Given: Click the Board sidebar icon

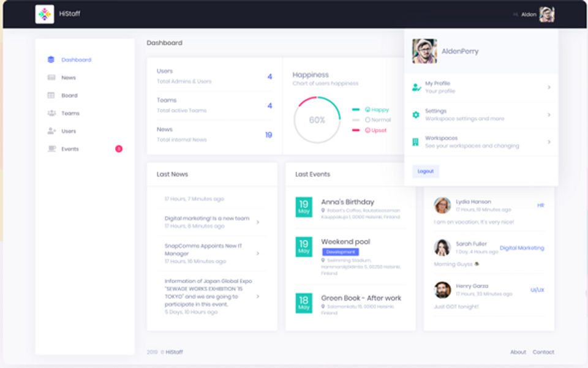Looking at the screenshot, I should pos(51,95).
